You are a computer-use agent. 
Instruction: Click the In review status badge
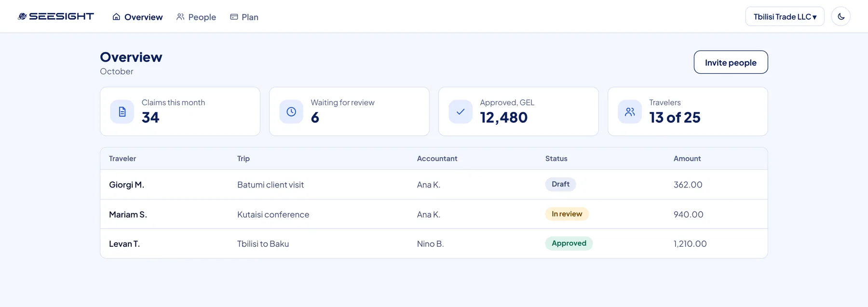click(567, 214)
